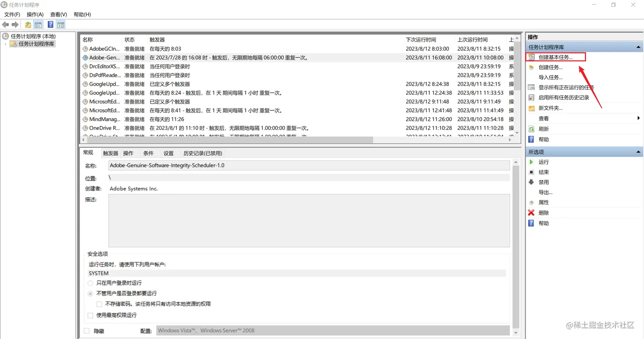Click the 描述 text area
This screenshot has width=644, height=339.
click(x=309, y=221)
